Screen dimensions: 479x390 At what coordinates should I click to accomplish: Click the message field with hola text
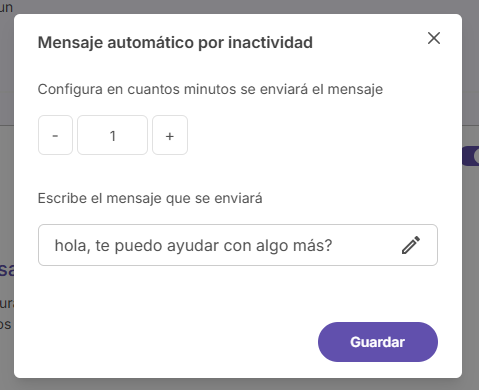[x=238, y=245]
